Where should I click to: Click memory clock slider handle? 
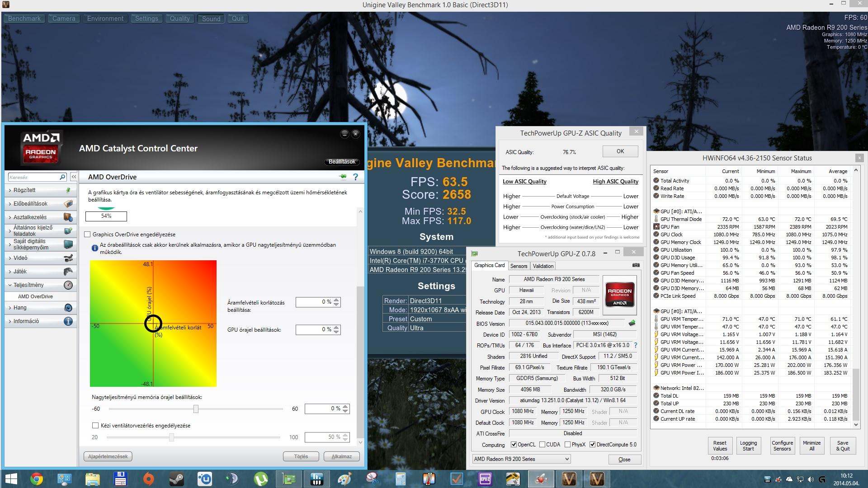(196, 409)
